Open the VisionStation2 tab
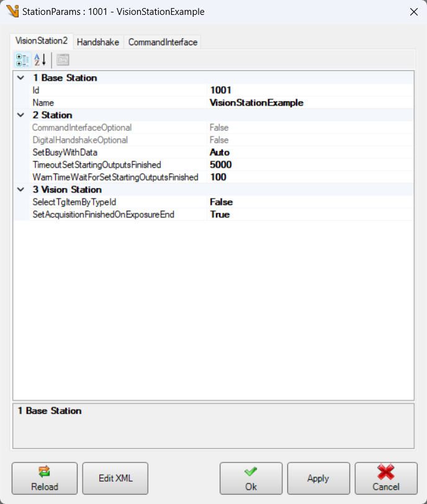Image resolution: width=427 pixels, height=504 pixels. click(x=42, y=41)
